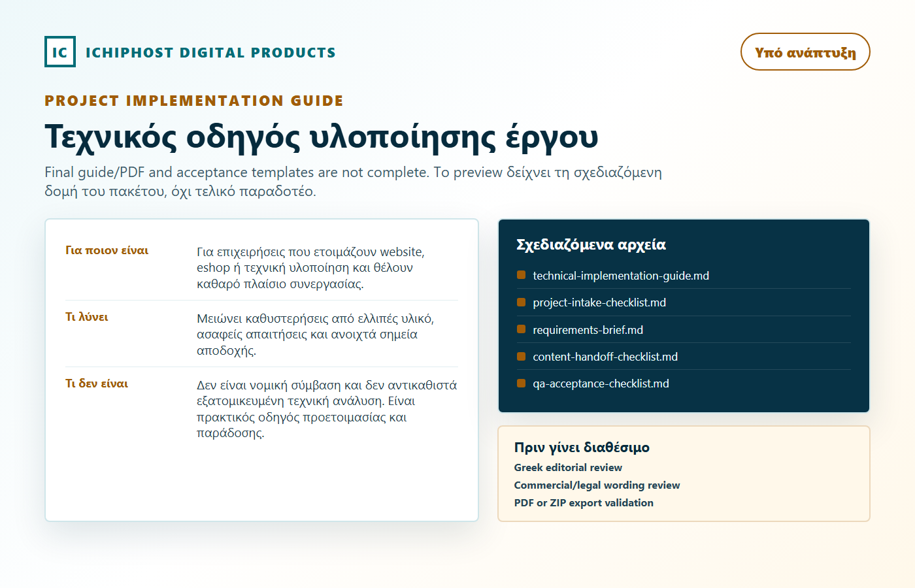This screenshot has width=915, height=588.
Task: Click the content-handoff-checklist.md file name
Action: pyautogui.click(x=605, y=357)
